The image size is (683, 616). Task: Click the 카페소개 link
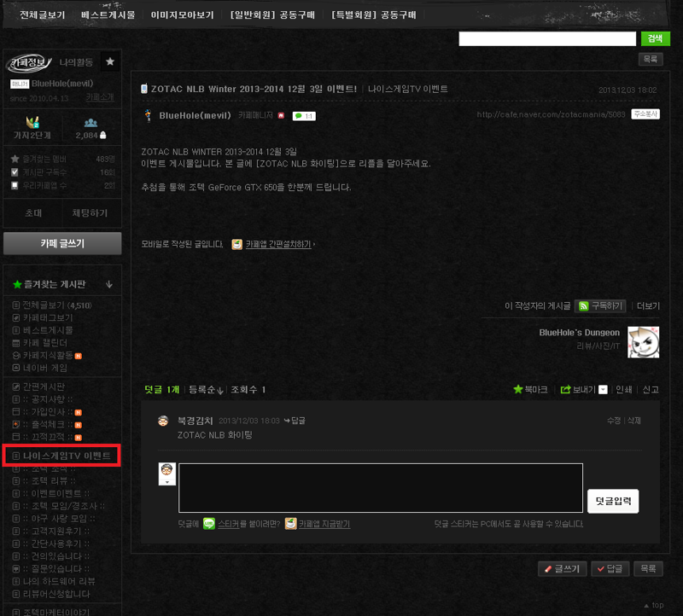[100, 97]
